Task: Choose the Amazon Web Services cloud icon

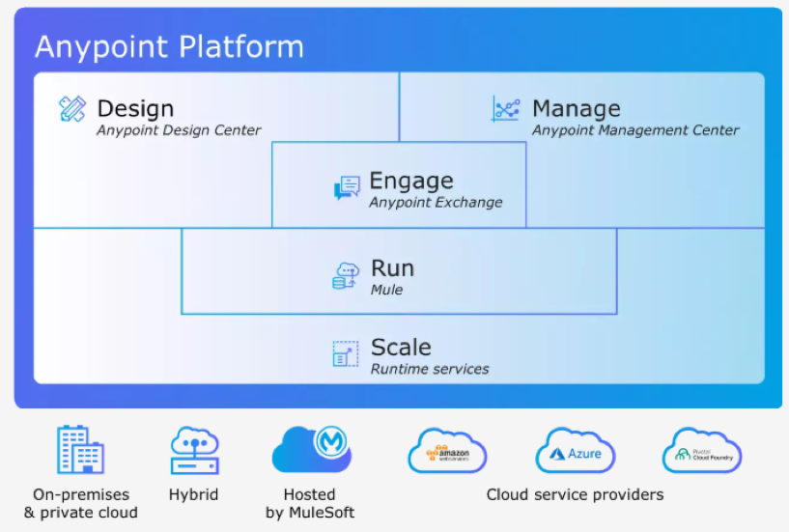Action: click(447, 451)
